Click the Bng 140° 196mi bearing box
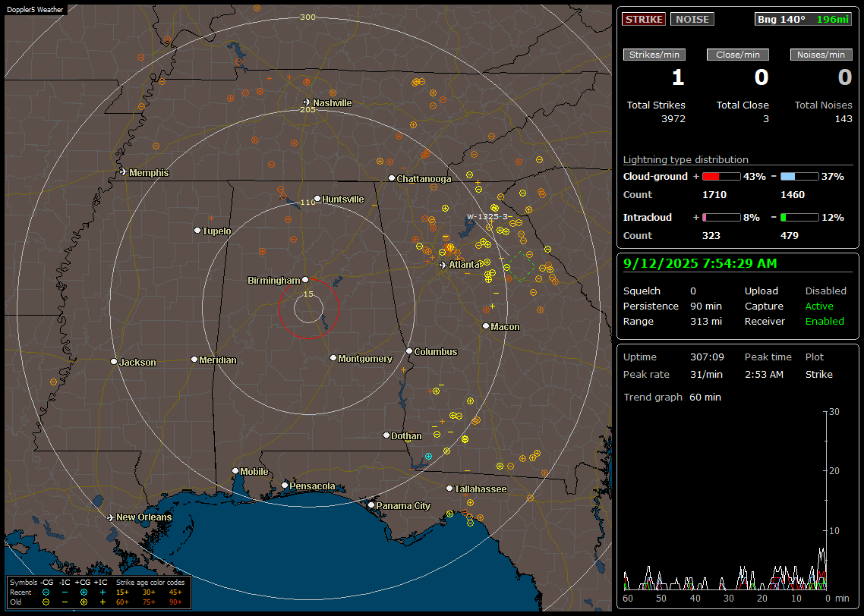Viewport: 864px width, 616px height. pyautogui.click(x=803, y=19)
